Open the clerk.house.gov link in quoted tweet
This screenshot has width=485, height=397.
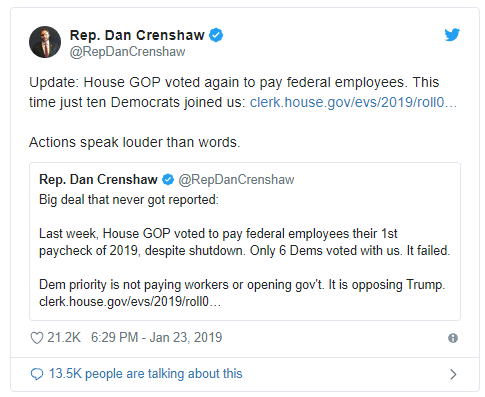click(x=130, y=301)
